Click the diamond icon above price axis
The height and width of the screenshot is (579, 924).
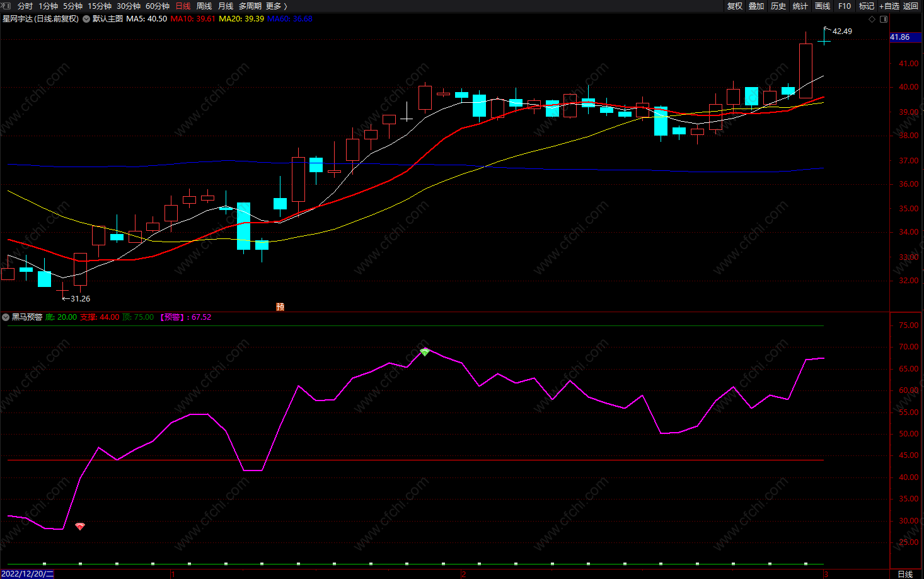[872, 19]
